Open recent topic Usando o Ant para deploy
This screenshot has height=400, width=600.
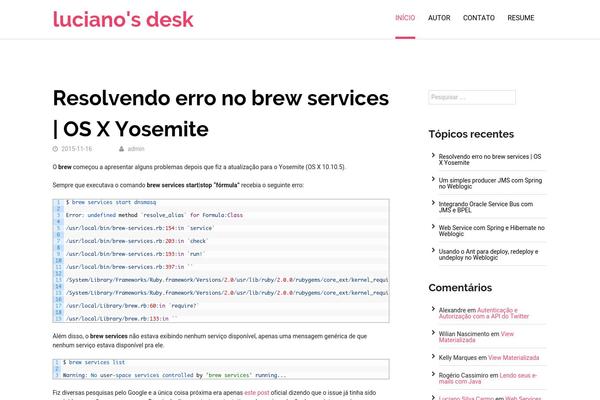(x=488, y=255)
